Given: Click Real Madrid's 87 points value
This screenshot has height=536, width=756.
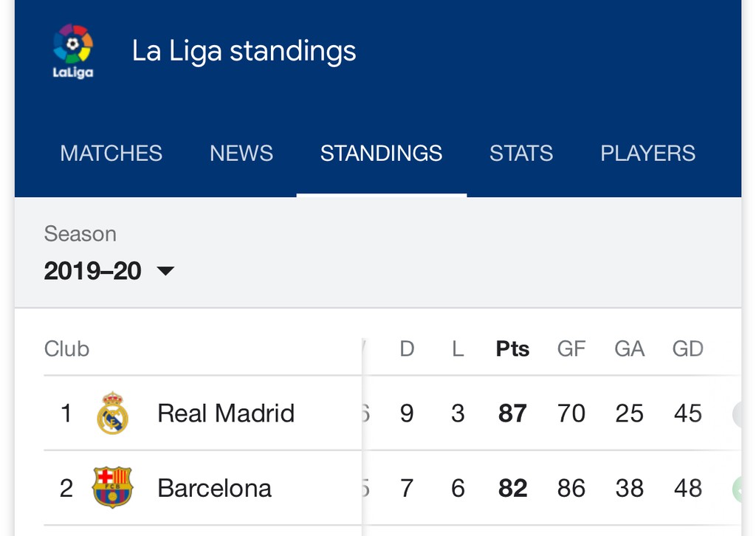Looking at the screenshot, I should (512, 413).
